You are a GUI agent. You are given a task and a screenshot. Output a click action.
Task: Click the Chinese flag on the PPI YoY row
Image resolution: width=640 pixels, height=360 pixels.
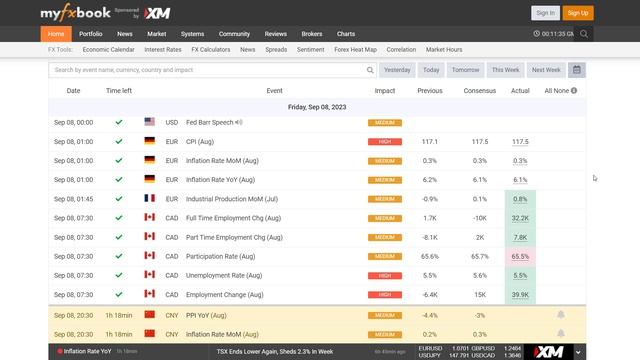(149, 315)
